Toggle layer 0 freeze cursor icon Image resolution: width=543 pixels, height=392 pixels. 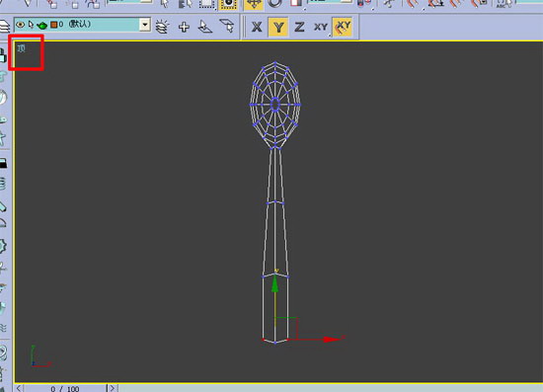(x=32, y=25)
